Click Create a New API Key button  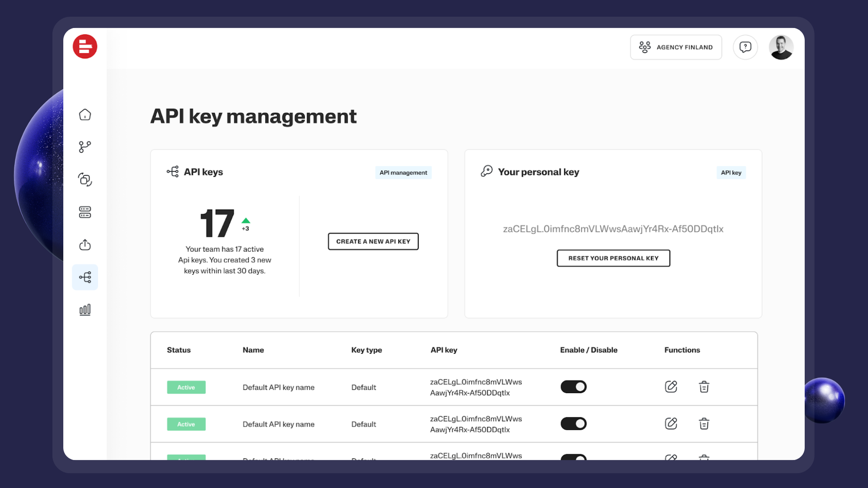[373, 241]
